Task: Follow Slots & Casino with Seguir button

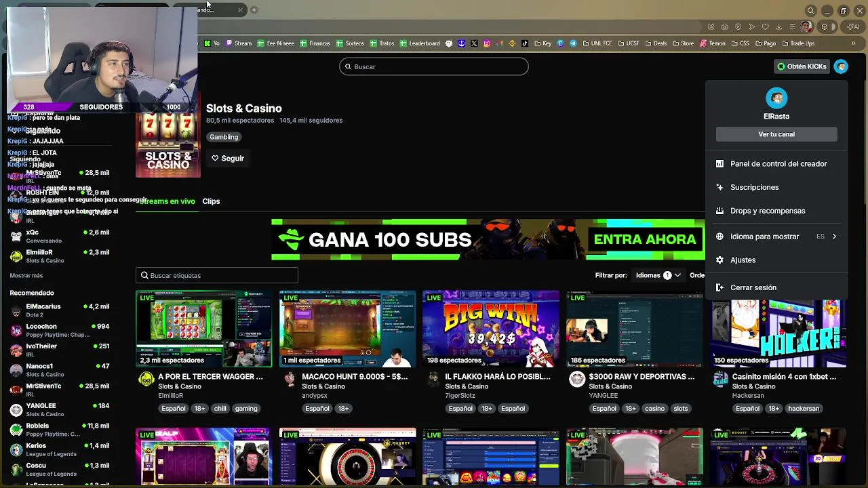Action: point(227,158)
